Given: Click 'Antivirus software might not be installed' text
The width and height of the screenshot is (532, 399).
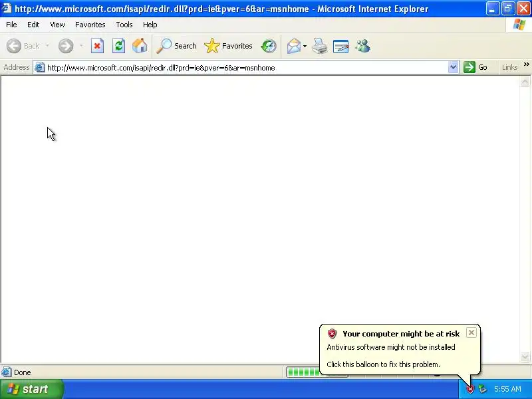Looking at the screenshot, I should coord(391,347).
